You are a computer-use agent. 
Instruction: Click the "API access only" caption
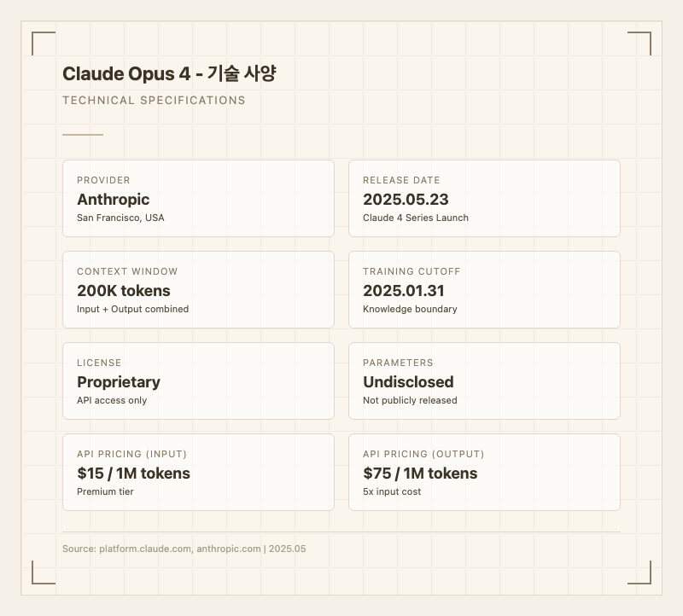112,400
